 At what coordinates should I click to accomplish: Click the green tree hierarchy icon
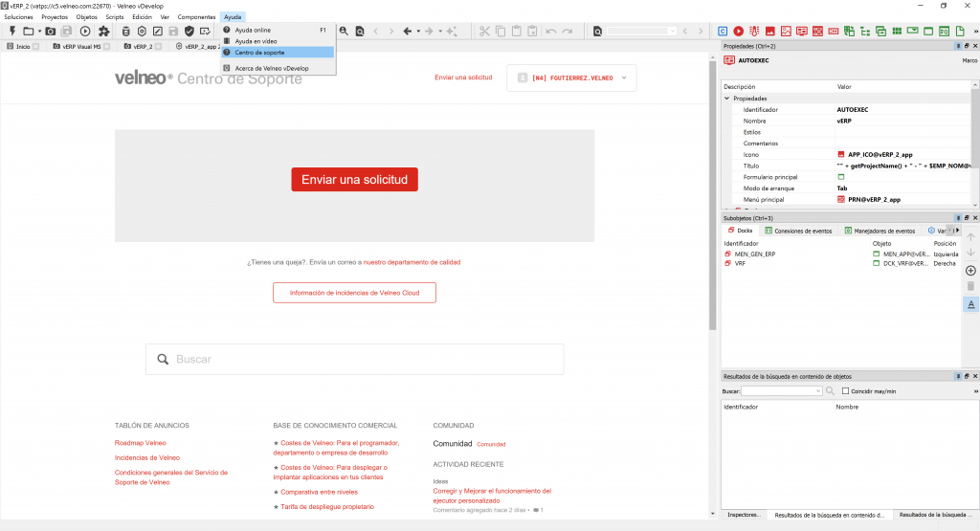click(865, 31)
